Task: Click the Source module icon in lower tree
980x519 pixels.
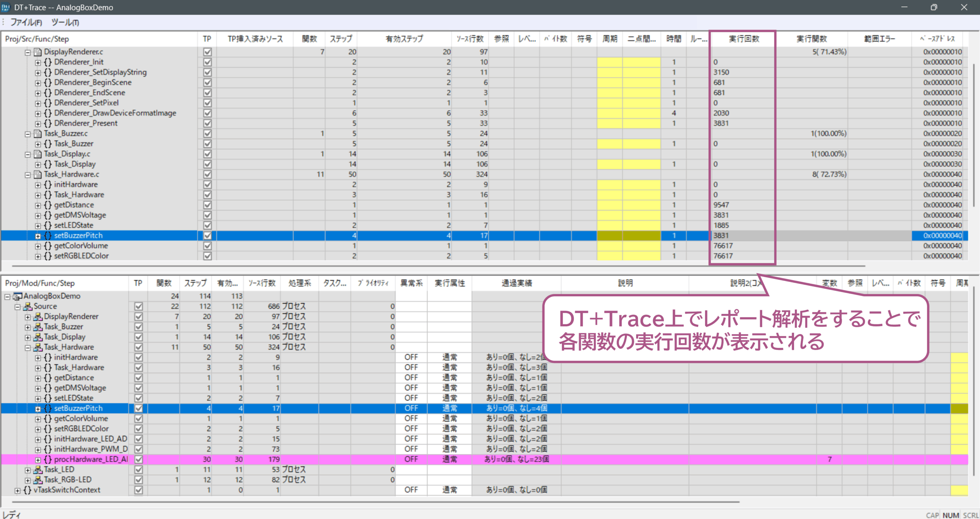Action: pos(28,306)
